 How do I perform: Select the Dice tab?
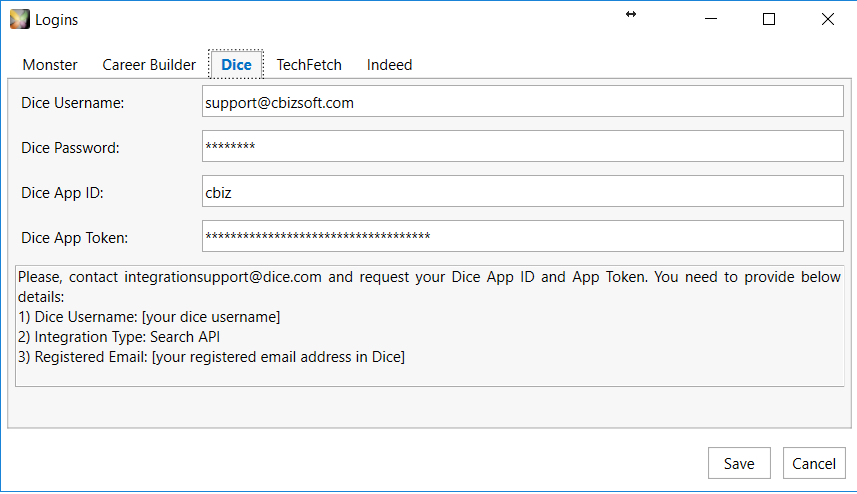pos(236,64)
